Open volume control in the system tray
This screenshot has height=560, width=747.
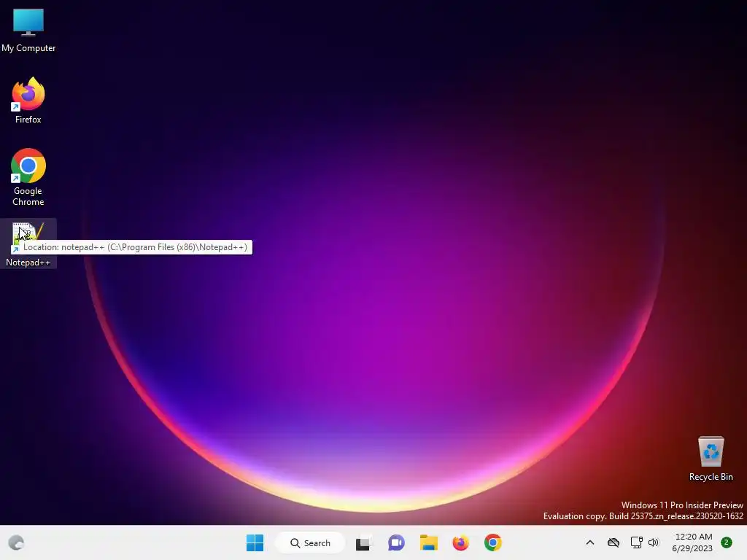[x=653, y=542]
